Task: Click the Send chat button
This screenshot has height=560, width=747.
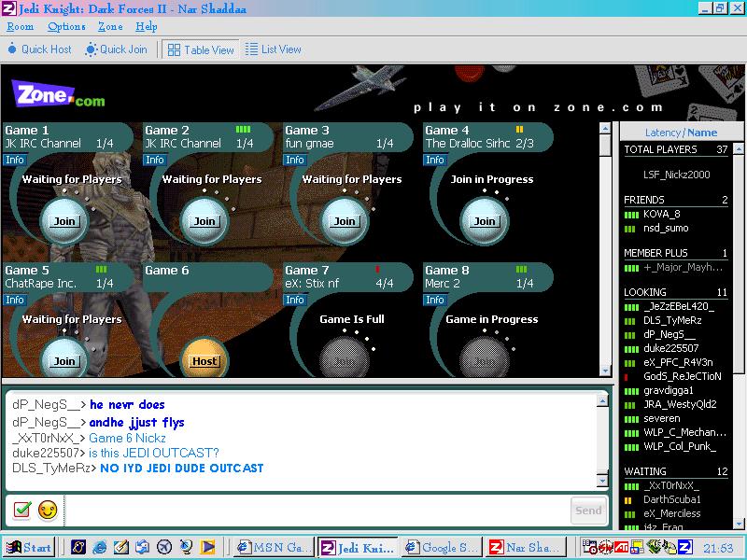Action: point(588,511)
